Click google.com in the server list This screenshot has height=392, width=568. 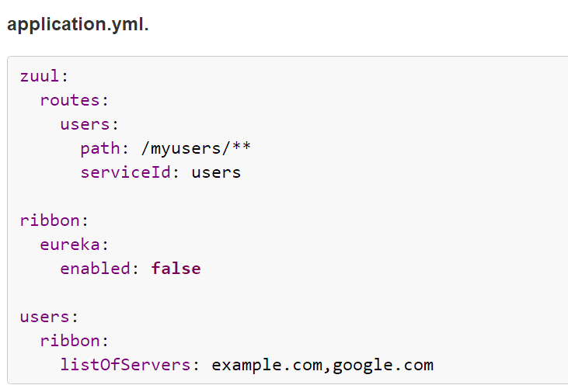click(x=383, y=366)
